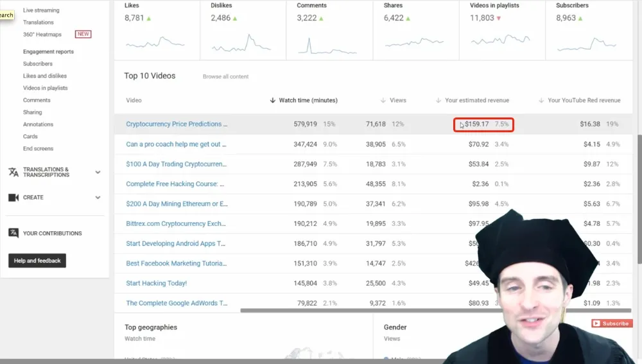Click sort arrow beside YouTube Red revenue
Image resolution: width=642 pixels, height=364 pixels.
pos(541,100)
